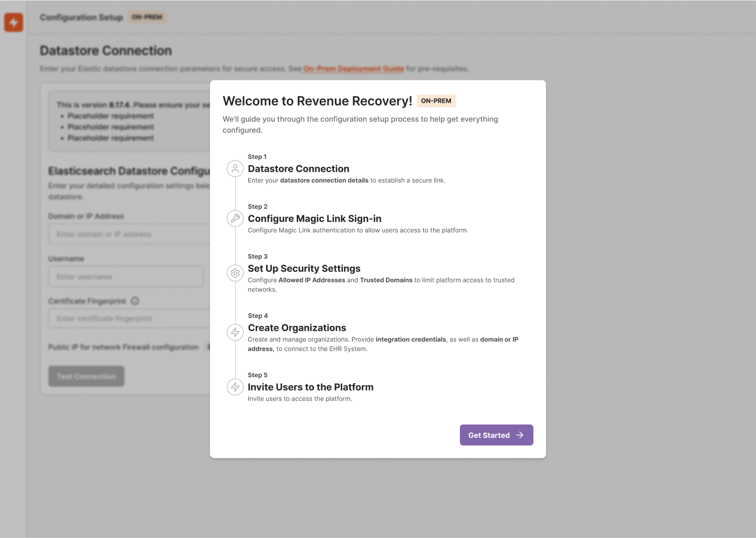
Task: Click the ON-PREM badge beside the welcome title
Action: pyautogui.click(x=436, y=101)
